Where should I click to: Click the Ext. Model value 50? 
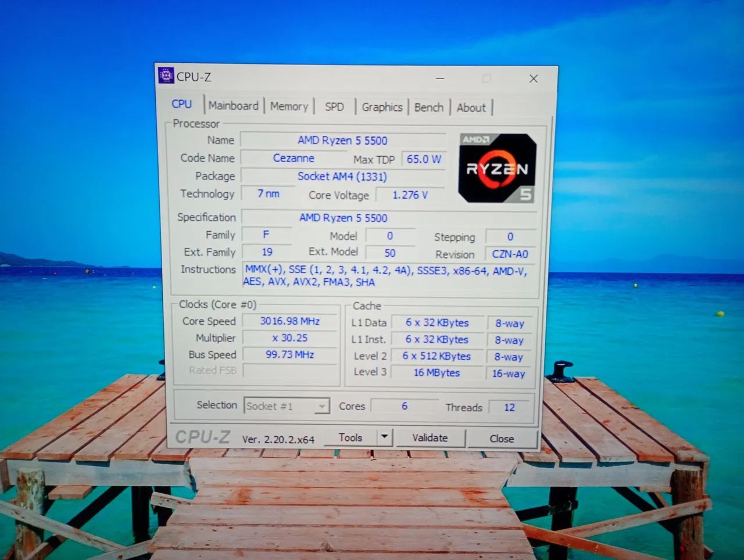[390, 253]
